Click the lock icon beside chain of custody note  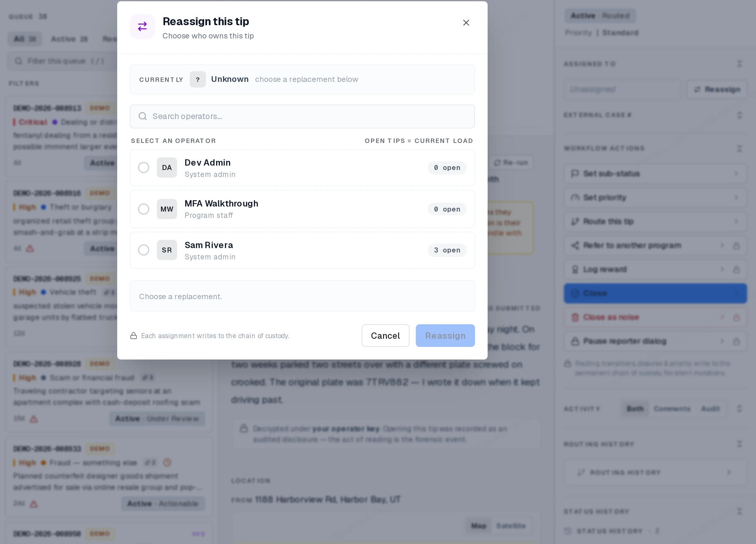[x=134, y=336]
